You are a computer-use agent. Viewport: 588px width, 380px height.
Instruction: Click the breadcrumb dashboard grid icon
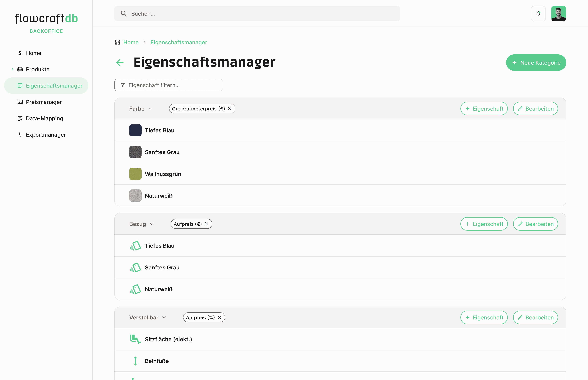pyautogui.click(x=117, y=42)
